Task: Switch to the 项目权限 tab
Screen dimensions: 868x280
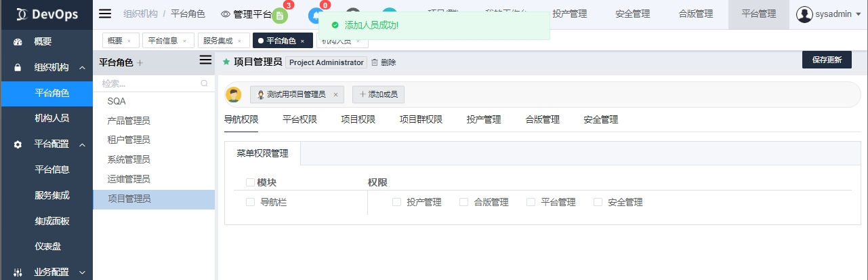Action: click(x=358, y=119)
